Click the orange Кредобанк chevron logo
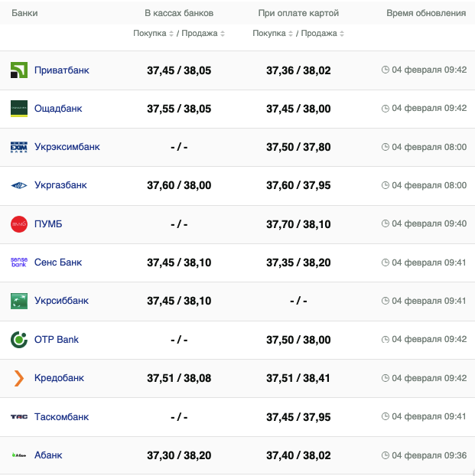The height and width of the screenshot is (476, 475). coord(19,378)
